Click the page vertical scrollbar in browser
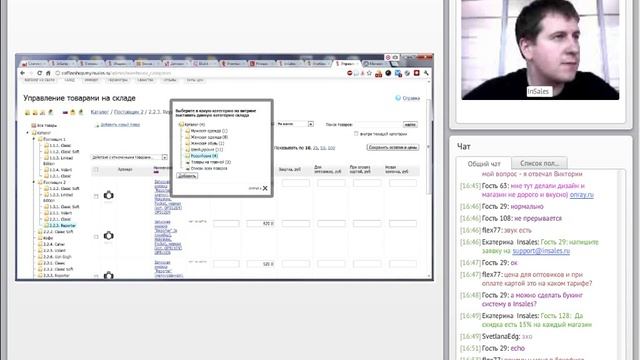This screenshot has width=640, height=360. [x=428, y=146]
